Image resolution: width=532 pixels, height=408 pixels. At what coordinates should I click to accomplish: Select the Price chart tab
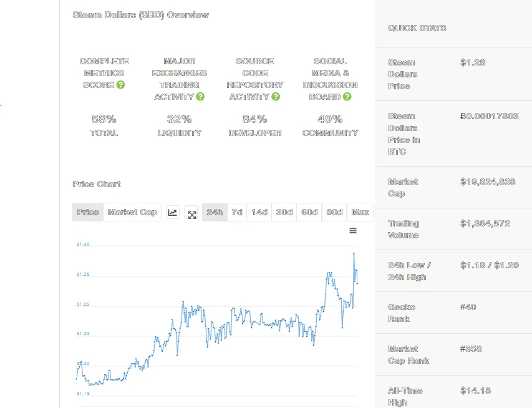click(x=88, y=212)
